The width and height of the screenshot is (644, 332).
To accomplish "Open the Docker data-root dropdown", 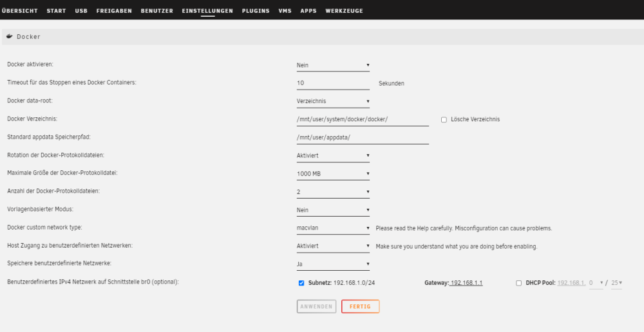I will point(333,101).
